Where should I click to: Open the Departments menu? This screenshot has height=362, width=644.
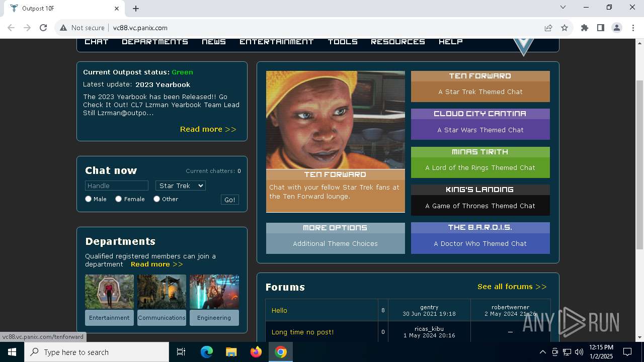(155, 42)
